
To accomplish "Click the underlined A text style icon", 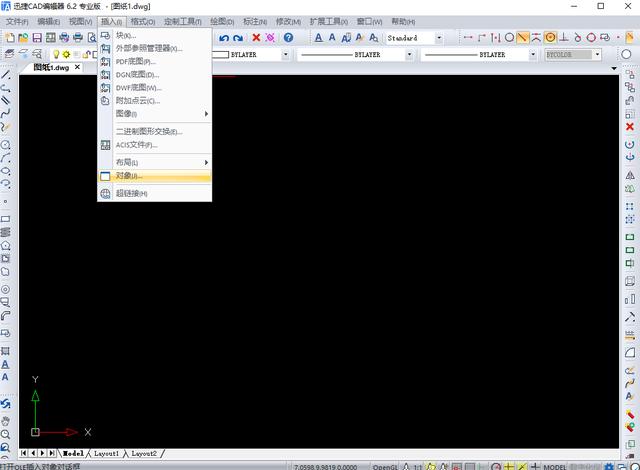I will point(319,38).
